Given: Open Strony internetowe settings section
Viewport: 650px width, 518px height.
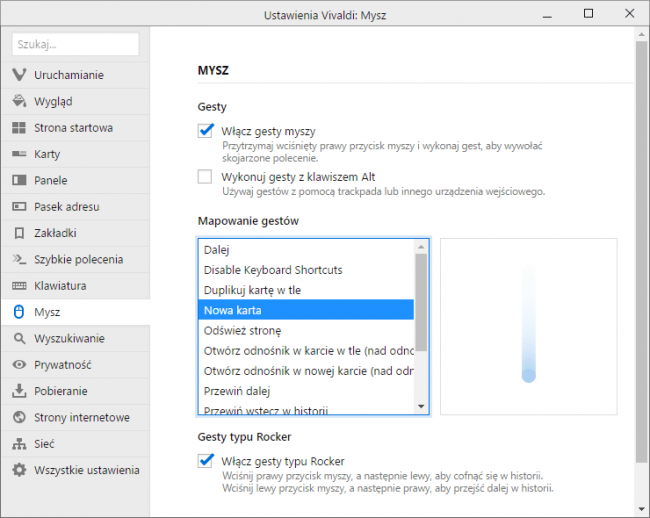Looking at the screenshot, I should tap(75, 417).
